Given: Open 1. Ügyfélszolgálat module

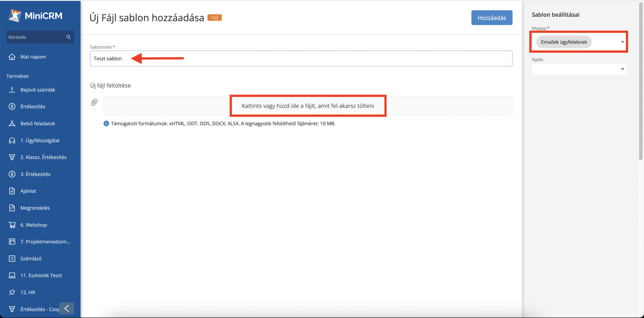Looking at the screenshot, I should click(x=40, y=140).
